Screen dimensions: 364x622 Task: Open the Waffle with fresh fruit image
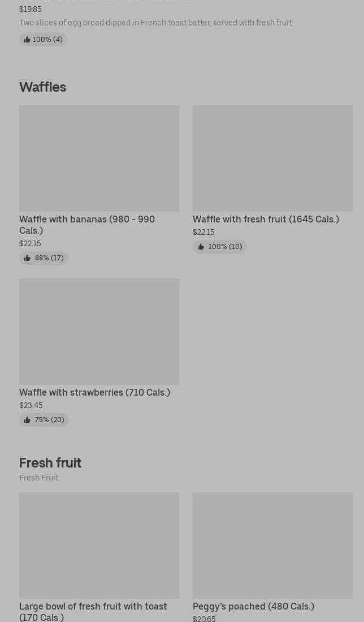click(x=272, y=158)
